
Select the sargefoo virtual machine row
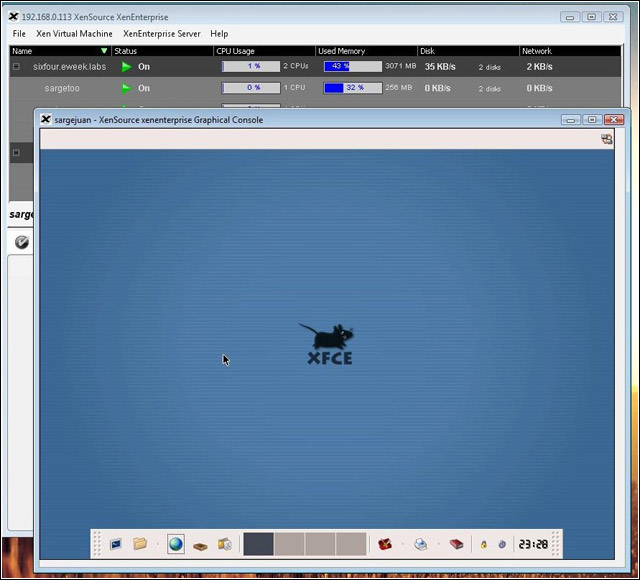point(62,88)
